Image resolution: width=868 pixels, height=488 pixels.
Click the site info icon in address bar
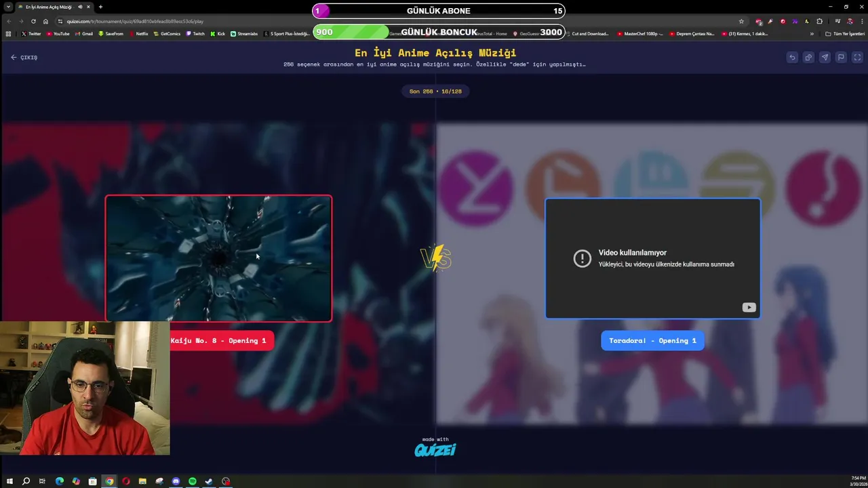coord(60,21)
